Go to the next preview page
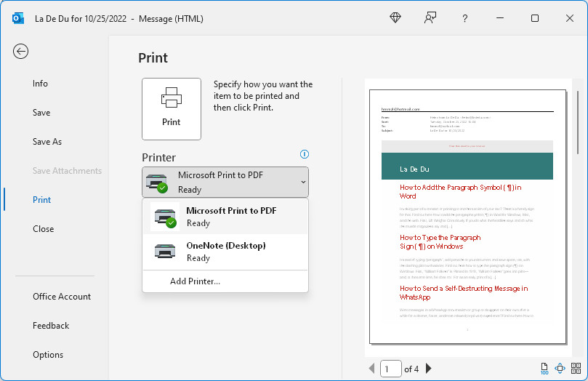The image size is (588, 381). [x=429, y=369]
